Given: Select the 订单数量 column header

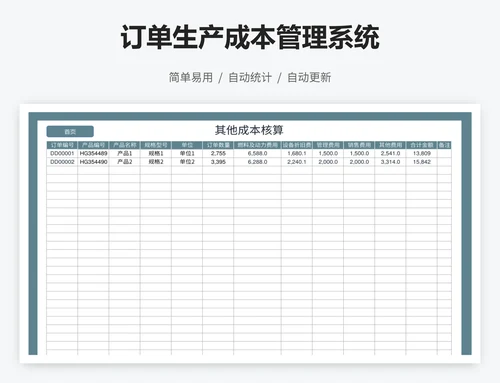Looking at the screenshot, I should tap(218, 145).
